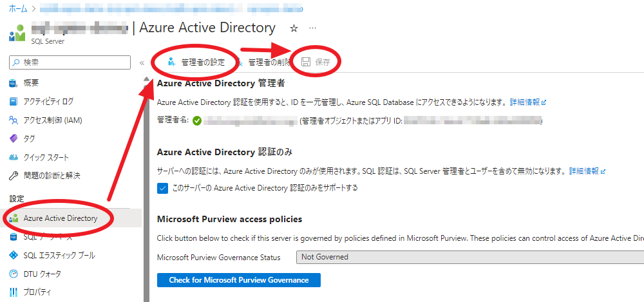The height and width of the screenshot is (302, 644).
Task: Click 管理者の設定 toolbar button
Action: [x=196, y=62]
